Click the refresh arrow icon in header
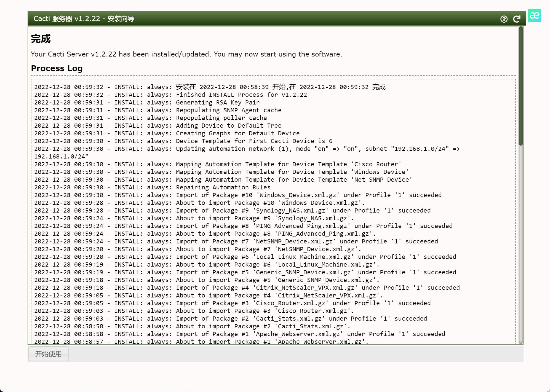 [x=517, y=19]
